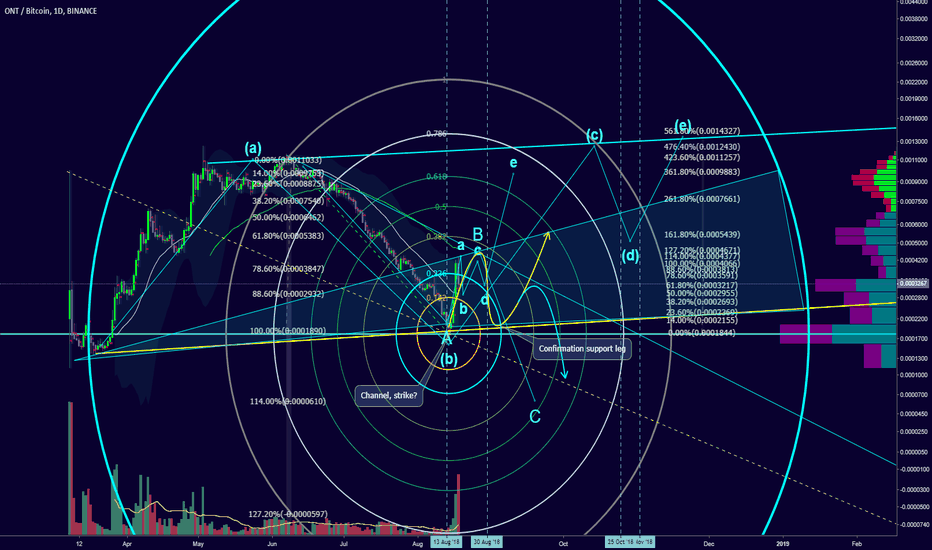The height and width of the screenshot is (550, 932).
Task: Click the 'ONT / Bitcoin, 1D, BINANCE' chart title
Action: click(x=51, y=11)
